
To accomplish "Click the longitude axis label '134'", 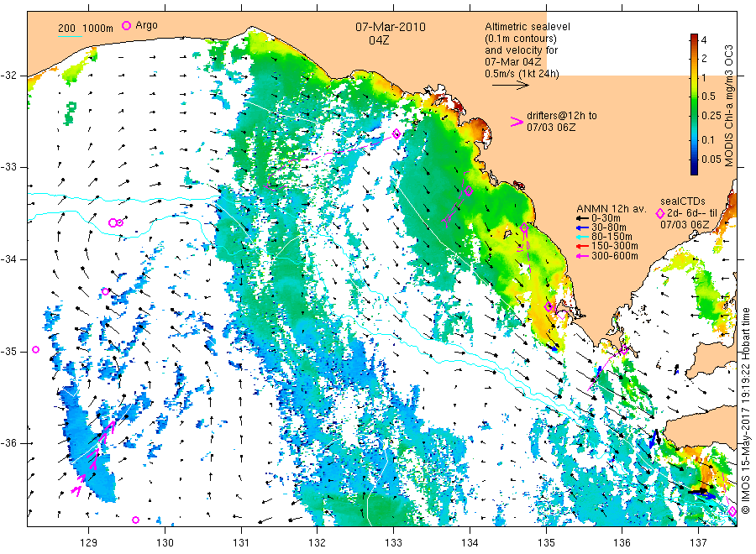I will [470, 543].
